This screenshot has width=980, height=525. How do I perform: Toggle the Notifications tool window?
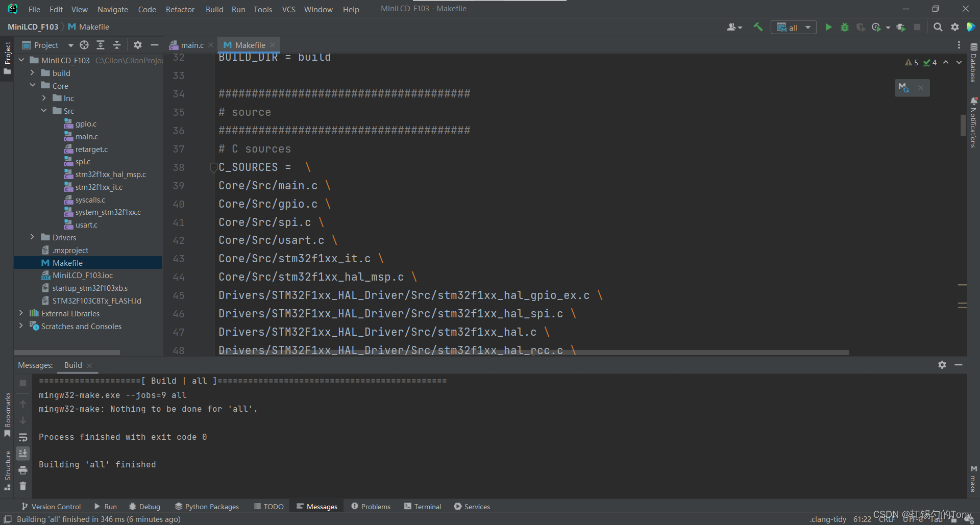coord(973,122)
